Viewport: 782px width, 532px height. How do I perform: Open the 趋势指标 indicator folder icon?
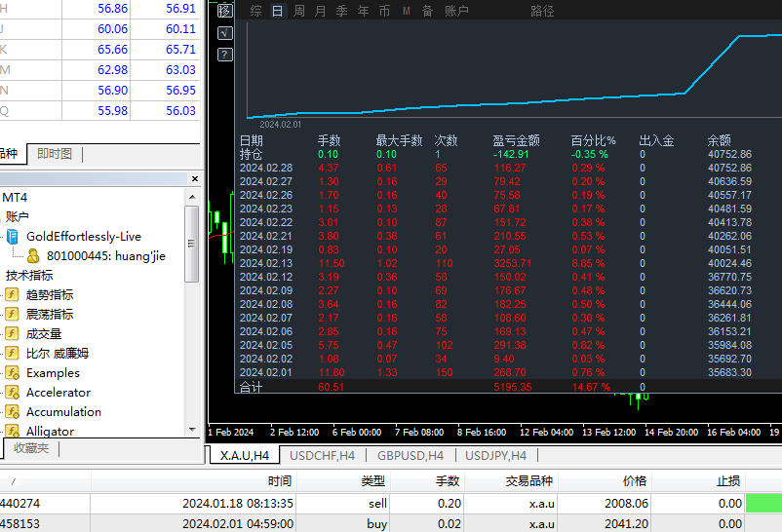coord(12,294)
